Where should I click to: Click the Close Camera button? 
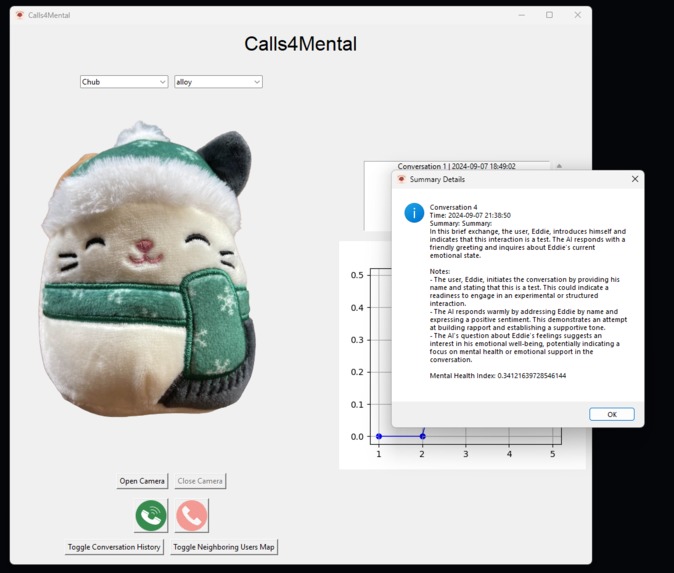point(200,481)
